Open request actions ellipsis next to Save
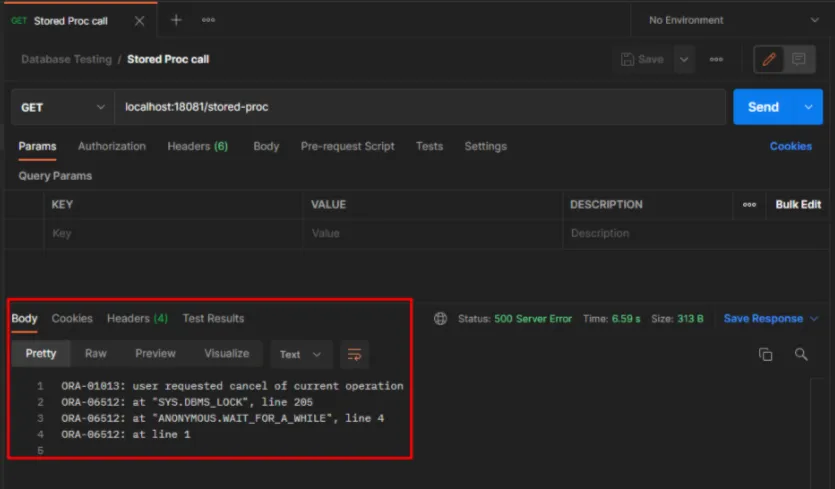 click(716, 59)
